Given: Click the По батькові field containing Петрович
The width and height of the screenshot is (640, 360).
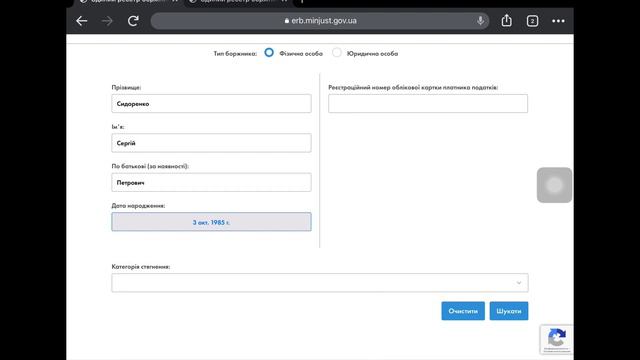Looking at the screenshot, I should pyautogui.click(x=211, y=182).
